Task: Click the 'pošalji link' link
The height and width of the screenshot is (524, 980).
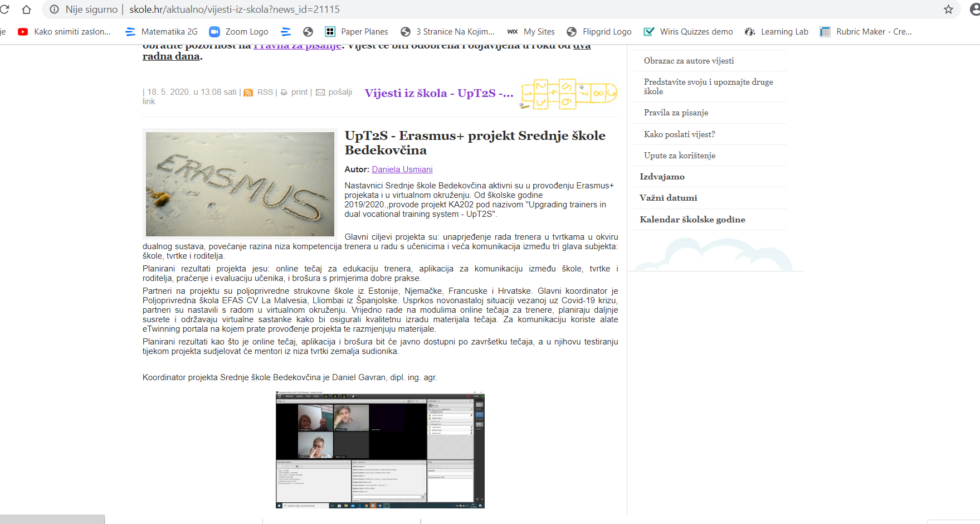Action: 340,92
